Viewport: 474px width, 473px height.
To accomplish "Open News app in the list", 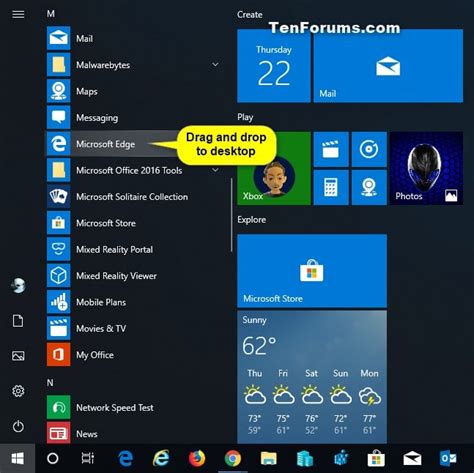I will [133, 433].
